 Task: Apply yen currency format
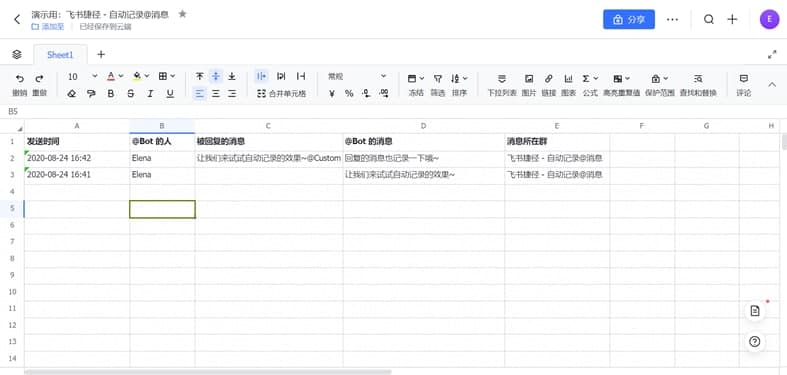(x=332, y=93)
